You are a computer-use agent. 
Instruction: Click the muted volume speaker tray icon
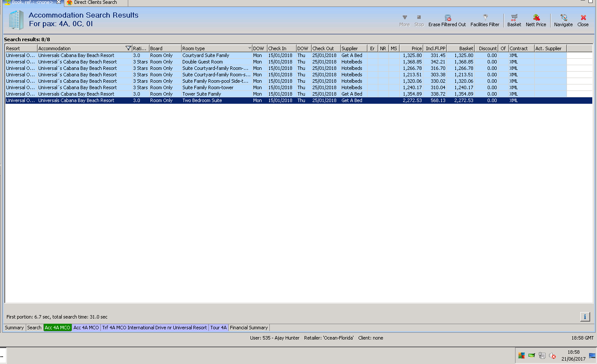pyautogui.click(x=552, y=355)
